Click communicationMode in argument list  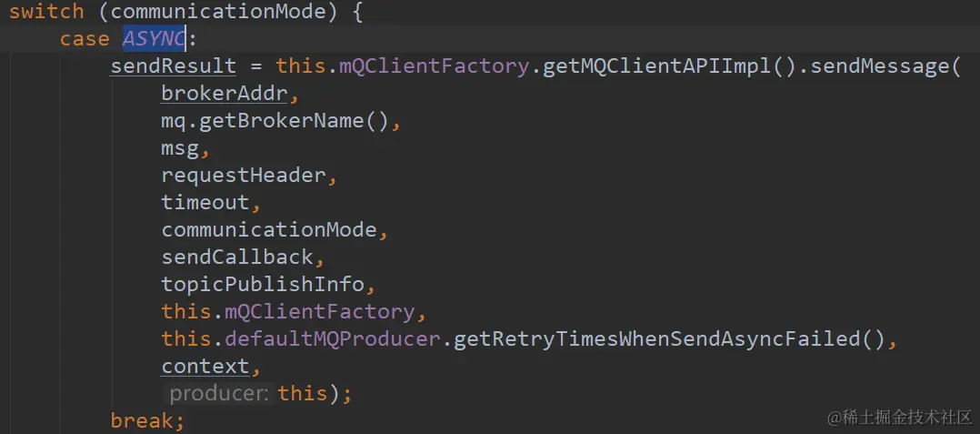click(x=269, y=230)
